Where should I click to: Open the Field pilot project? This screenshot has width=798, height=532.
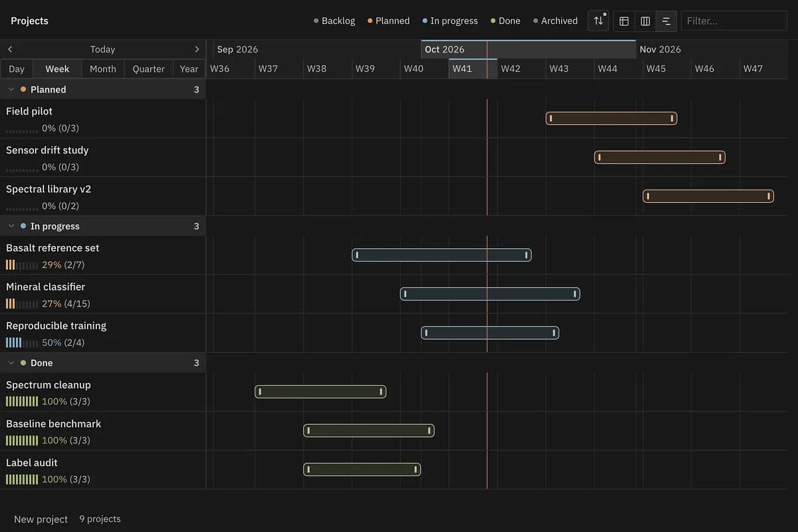click(29, 111)
